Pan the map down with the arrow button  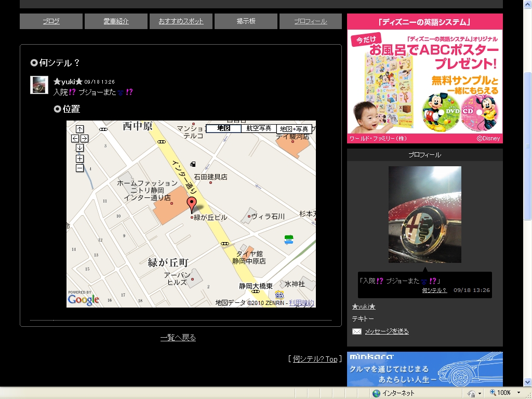click(79, 148)
